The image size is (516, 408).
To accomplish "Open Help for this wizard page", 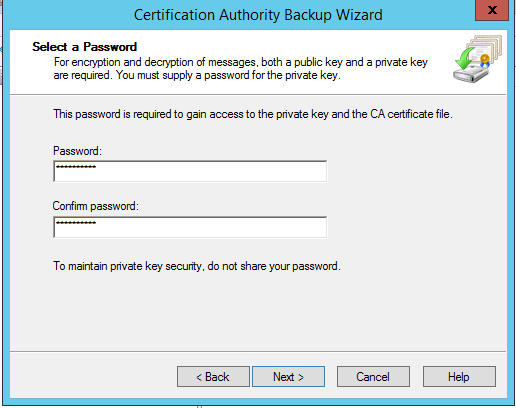I will 459,377.
